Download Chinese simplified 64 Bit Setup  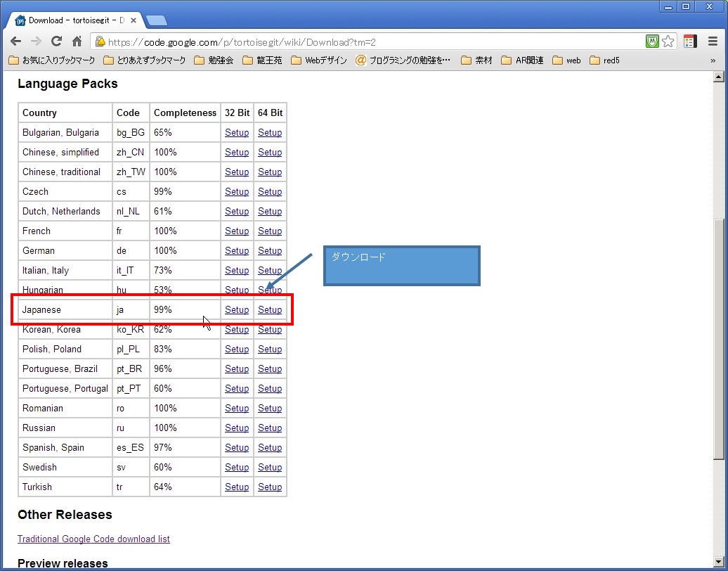pos(270,153)
